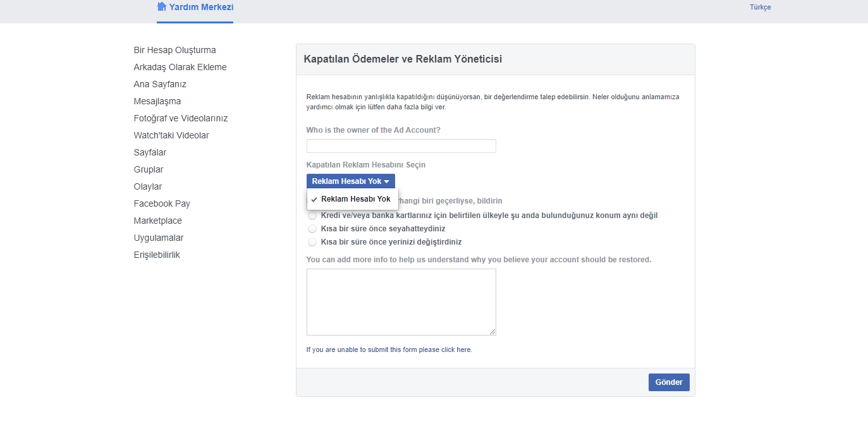Image resolution: width=868 pixels, height=443 pixels.
Task: Open the Sayfalar help section
Action: 150,152
